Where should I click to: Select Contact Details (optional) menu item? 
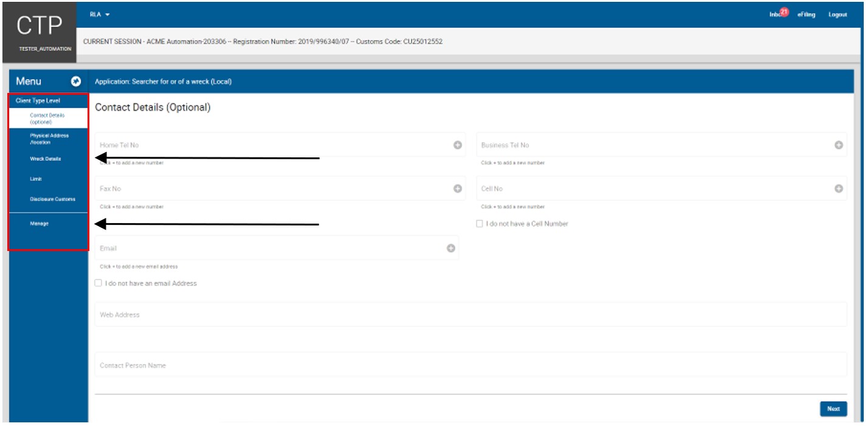point(49,118)
